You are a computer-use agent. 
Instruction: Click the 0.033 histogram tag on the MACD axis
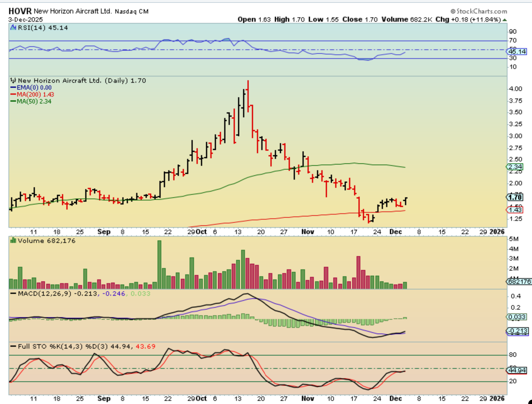click(x=517, y=317)
